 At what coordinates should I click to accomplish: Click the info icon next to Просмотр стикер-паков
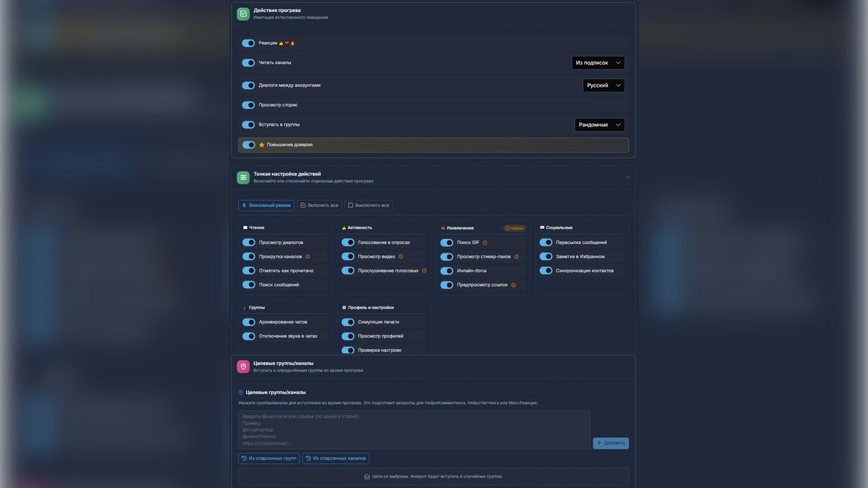click(517, 257)
